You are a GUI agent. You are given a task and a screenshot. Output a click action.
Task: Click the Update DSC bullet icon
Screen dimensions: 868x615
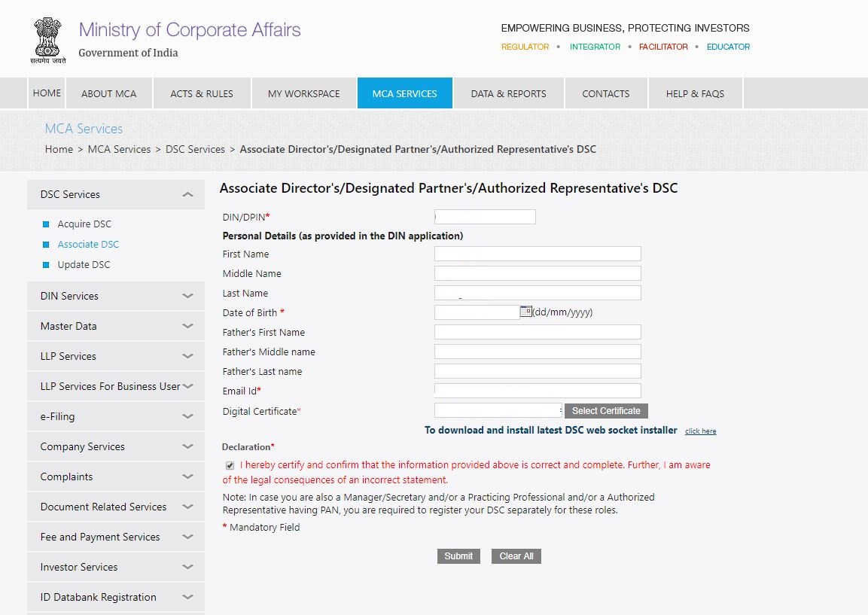click(x=46, y=265)
